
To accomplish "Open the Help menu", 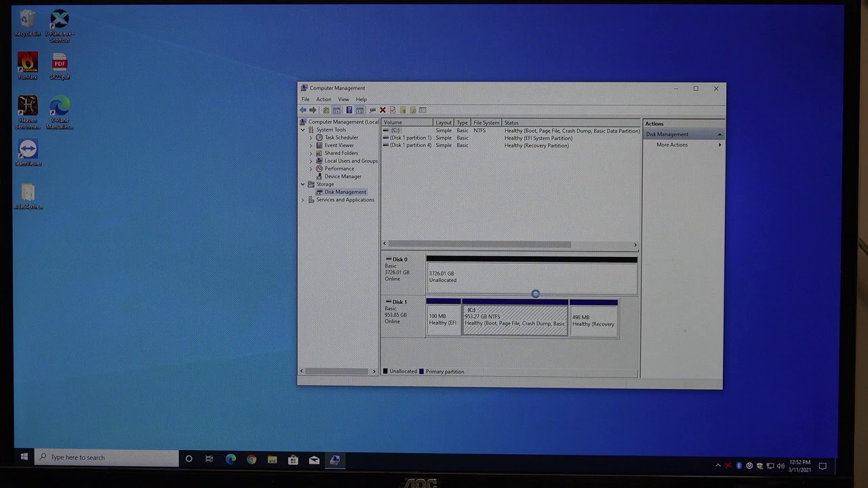I will (361, 100).
